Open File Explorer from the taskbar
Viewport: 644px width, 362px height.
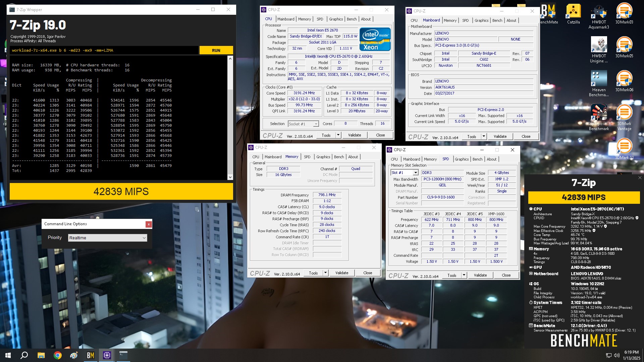coord(41,355)
